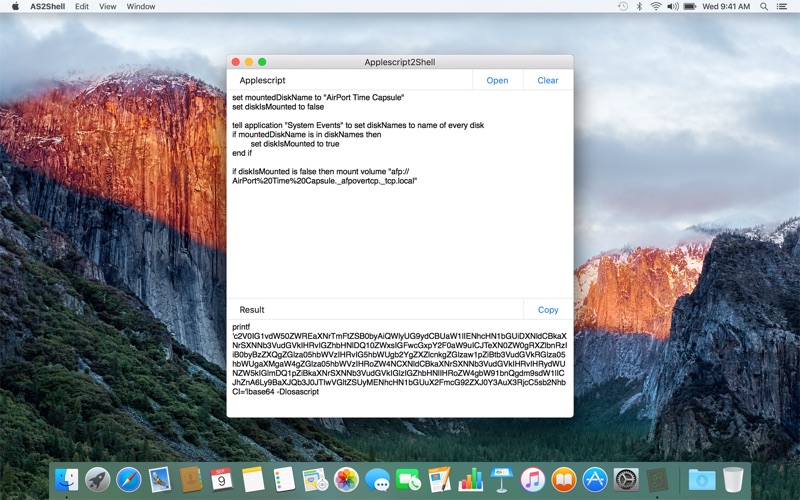Open Mail stamp icon in the Dock
Screen dimensions: 800x500
coord(160,480)
